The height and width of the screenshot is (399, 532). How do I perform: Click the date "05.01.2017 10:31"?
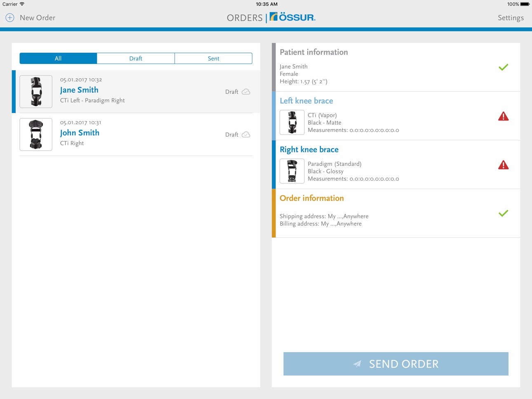(x=80, y=123)
